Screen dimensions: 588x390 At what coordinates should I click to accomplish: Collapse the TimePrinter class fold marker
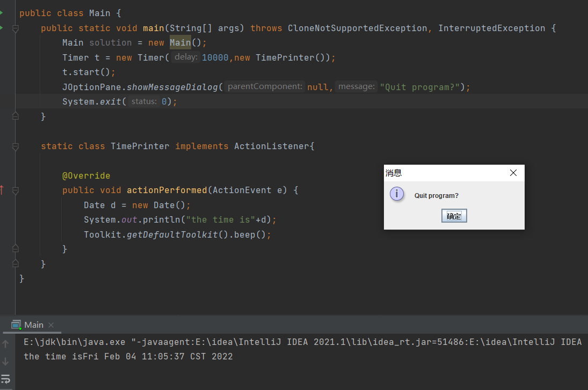click(x=16, y=146)
